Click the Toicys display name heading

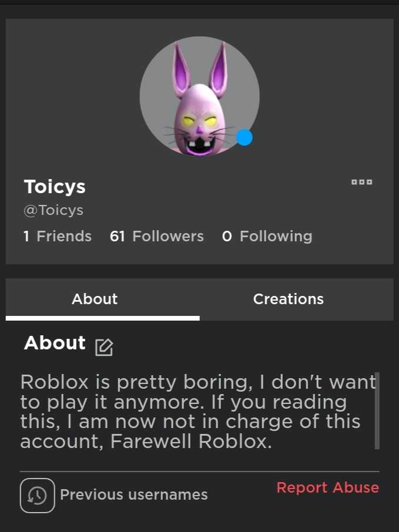click(55, 187)
